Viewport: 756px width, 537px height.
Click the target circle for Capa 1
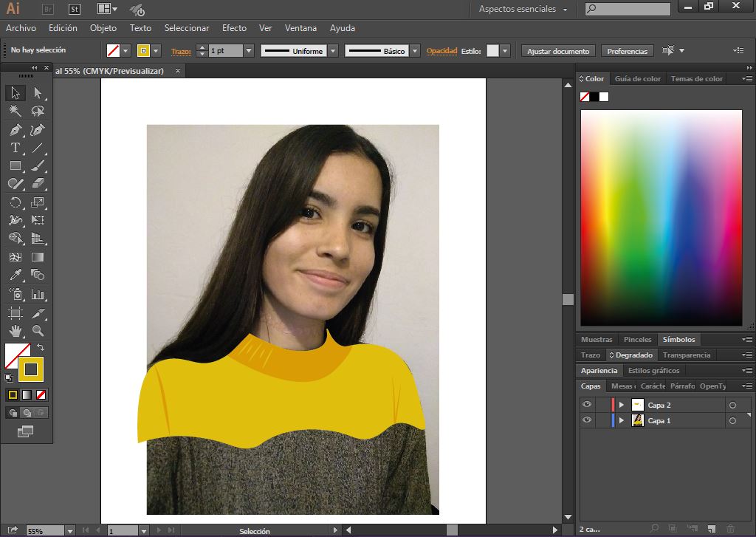(x=733, y=421)
